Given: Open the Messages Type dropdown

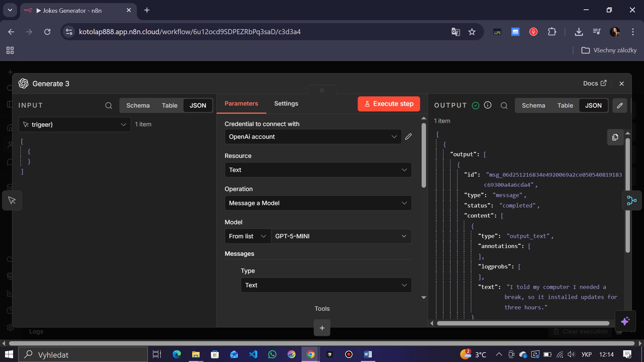Looking at the screenshot, I should [x=326, y=285].
